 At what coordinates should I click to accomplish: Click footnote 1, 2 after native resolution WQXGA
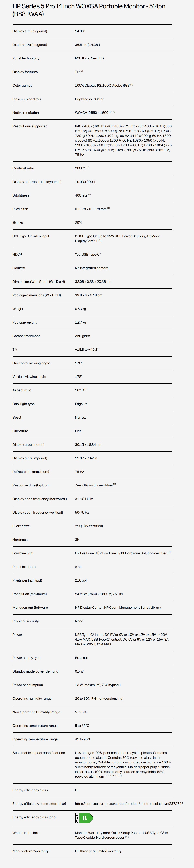click(112, 111)
